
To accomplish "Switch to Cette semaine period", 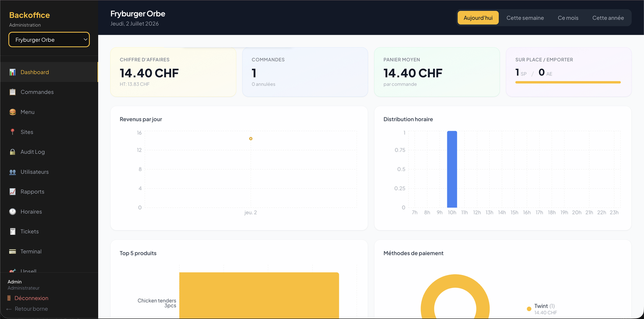I will click(x=525, y=18).
